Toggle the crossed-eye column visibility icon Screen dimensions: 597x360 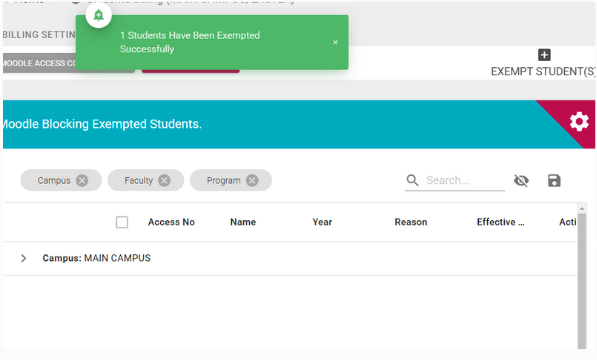[521, 180]
